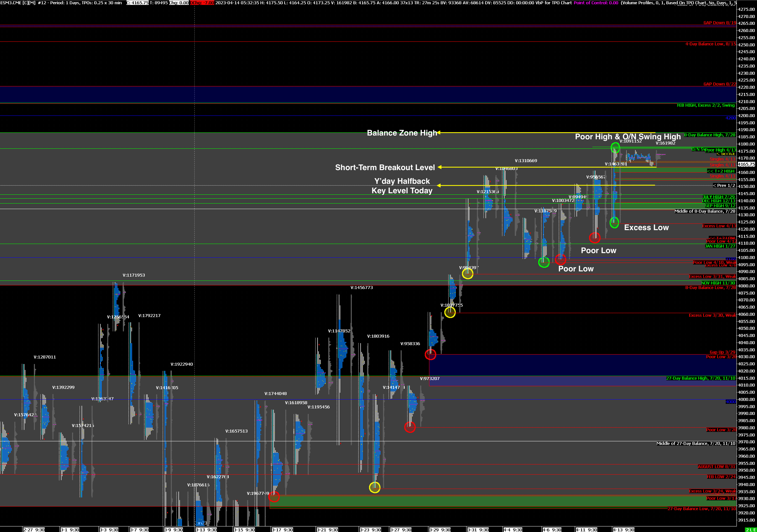Screen dimensions: 757x532
Task: Select 'Short-Term Breakout Level' annotation text
Action: pos(385,167)
